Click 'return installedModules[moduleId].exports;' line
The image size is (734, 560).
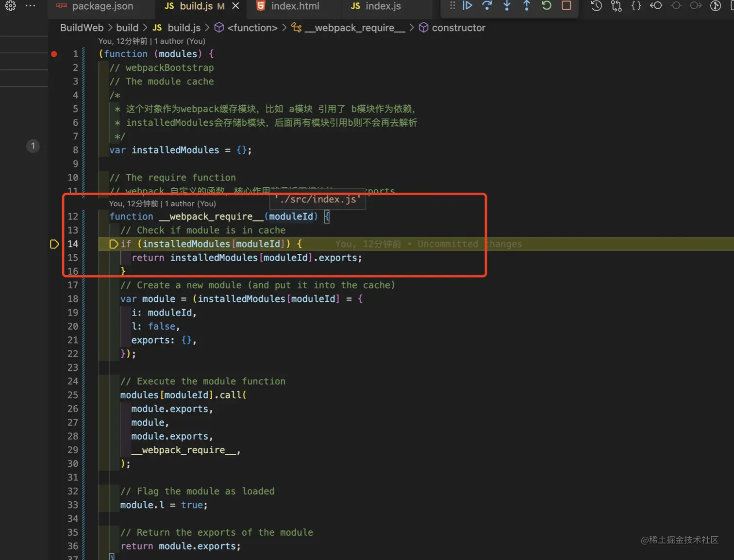click(247, 258)
